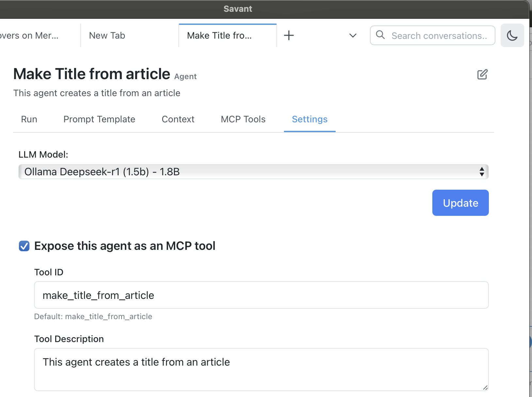Viewport: 532px width, 397px height.
Task: Open a new tab with plus icon
Action: [289, 35]
